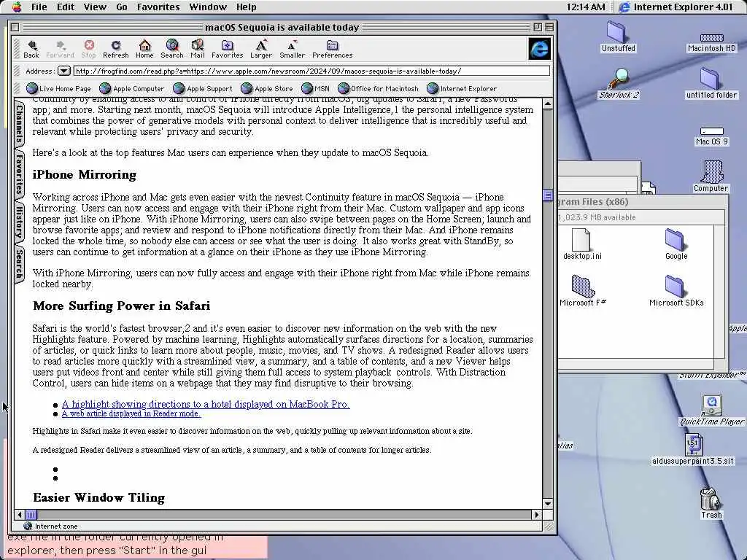747x560 pixels.
Task: Click the horizontal scrollbar thumb
Action: pos(31,514)
